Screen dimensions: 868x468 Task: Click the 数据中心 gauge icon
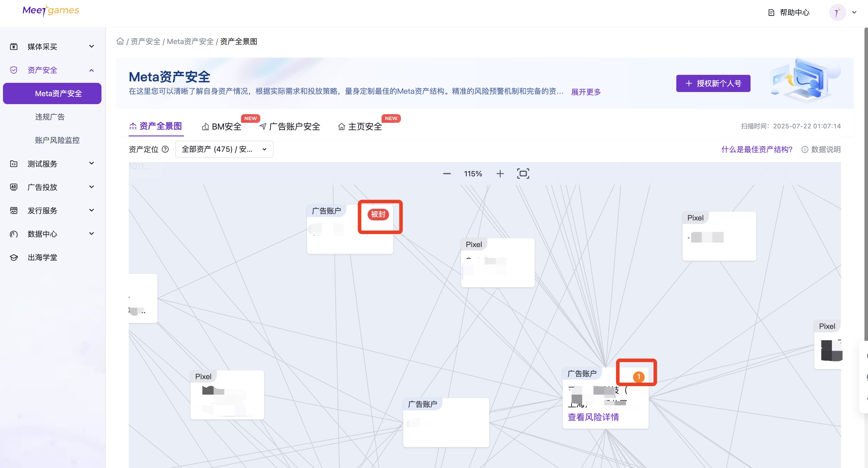point(14,234)
